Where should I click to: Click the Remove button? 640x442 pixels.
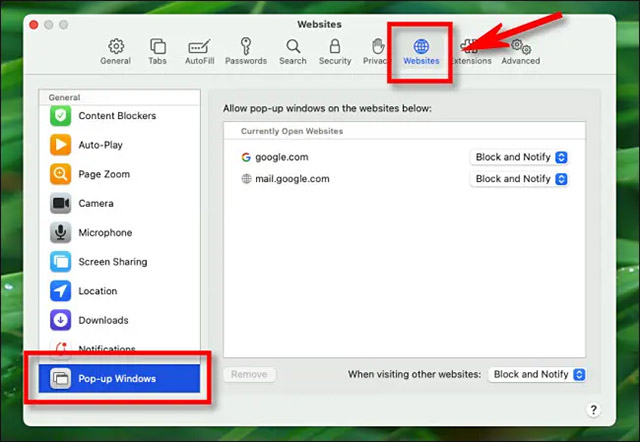coord(249,374)
